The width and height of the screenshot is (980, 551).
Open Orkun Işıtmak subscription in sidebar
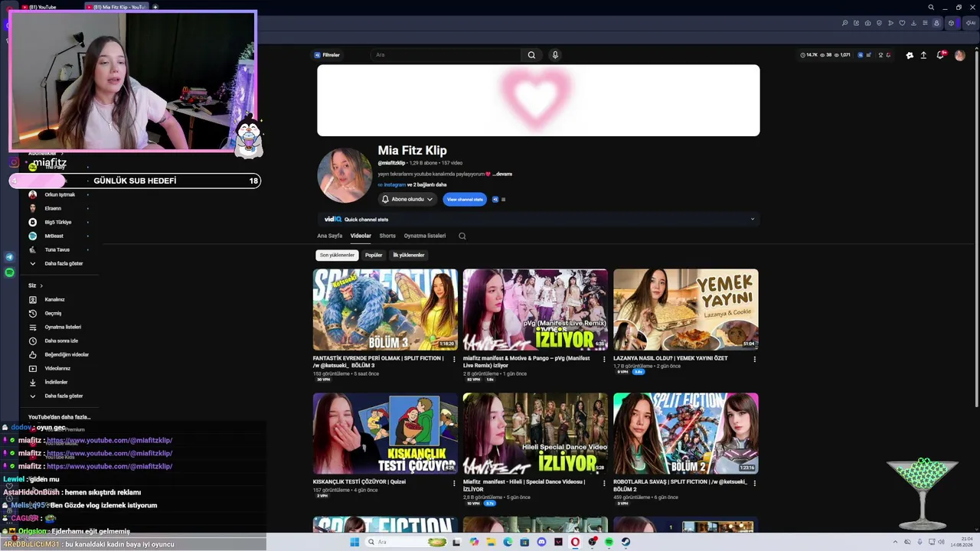(x=60, y=194)
